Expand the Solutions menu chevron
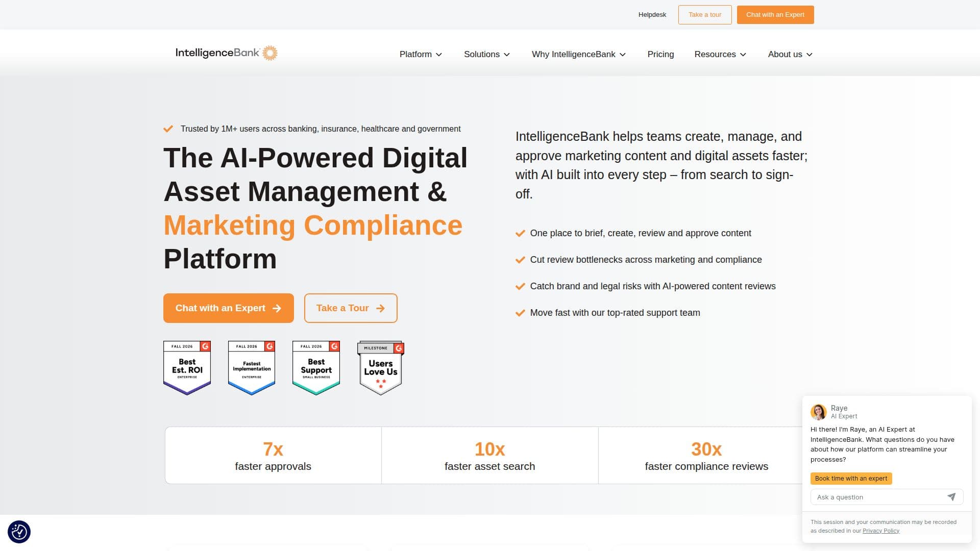Viewport: 980px width, 551px height. (507, 55)
